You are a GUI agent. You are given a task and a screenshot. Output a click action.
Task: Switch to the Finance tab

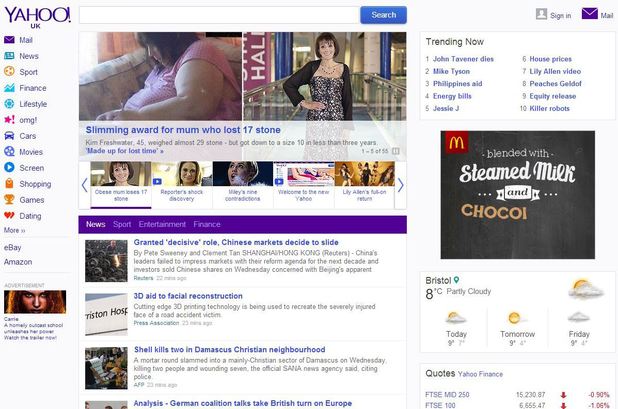click(x=207, y=224)
